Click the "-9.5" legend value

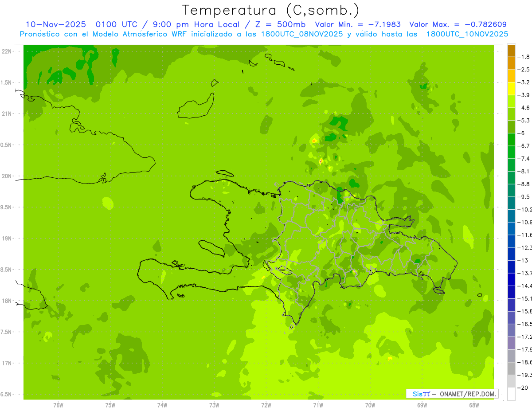523,197
